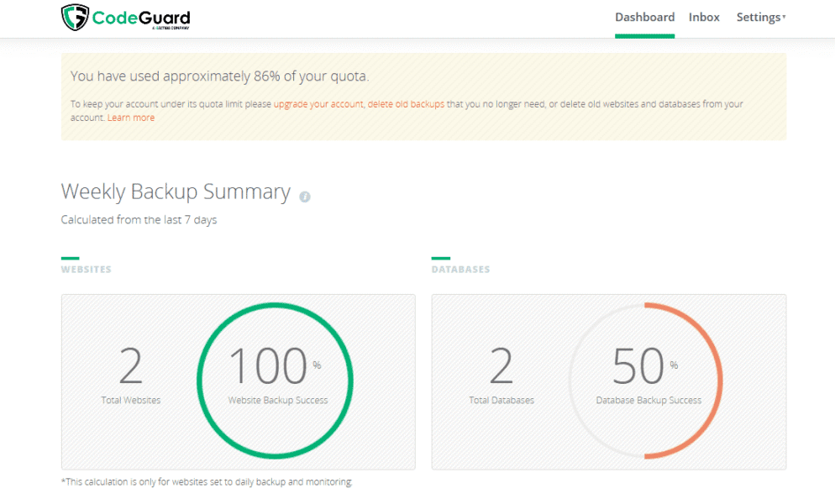Open the Weekly Backup Summary info tooltip icon
The height and width of the screenshot is (504, 835).
click(x=304, y=195)
